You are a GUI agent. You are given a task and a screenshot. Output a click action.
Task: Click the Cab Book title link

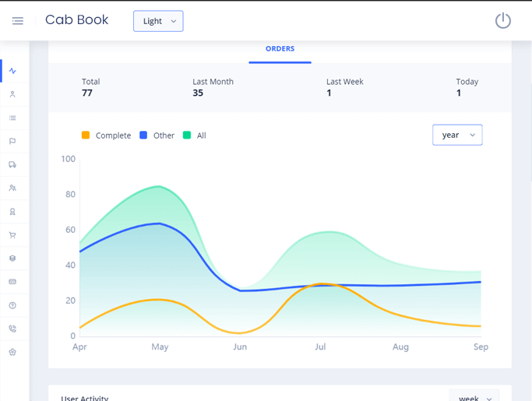(x=77, y=20)
